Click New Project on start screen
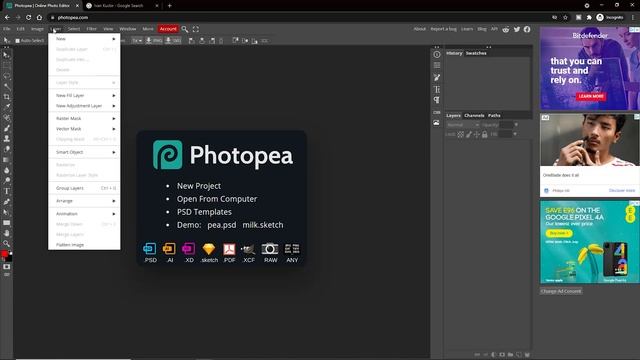 199,186
